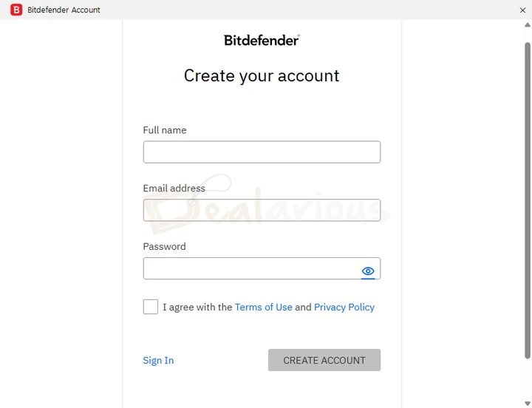Click the Bitdefender logo above the form
The image size is (532, 408).
point(262,40)
